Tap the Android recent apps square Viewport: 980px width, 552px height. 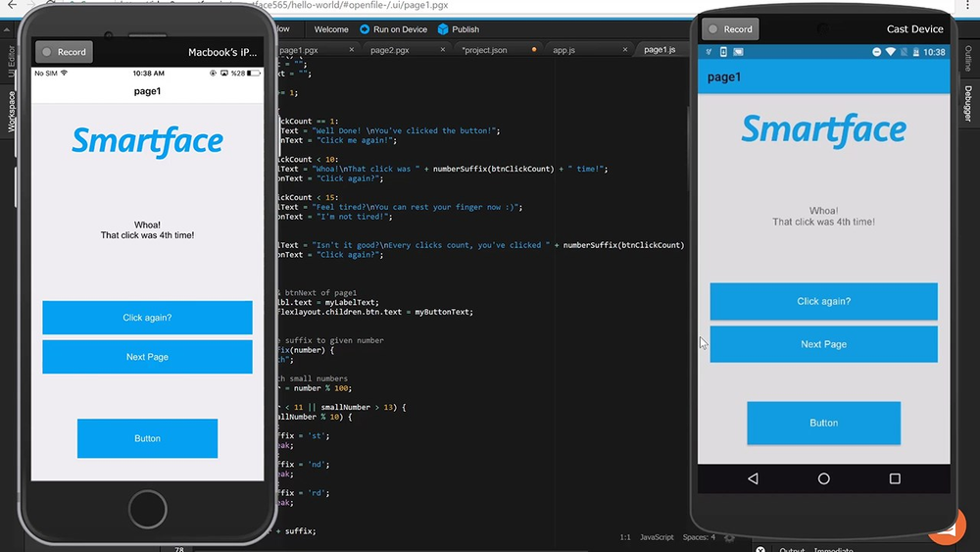coord(895,478)
